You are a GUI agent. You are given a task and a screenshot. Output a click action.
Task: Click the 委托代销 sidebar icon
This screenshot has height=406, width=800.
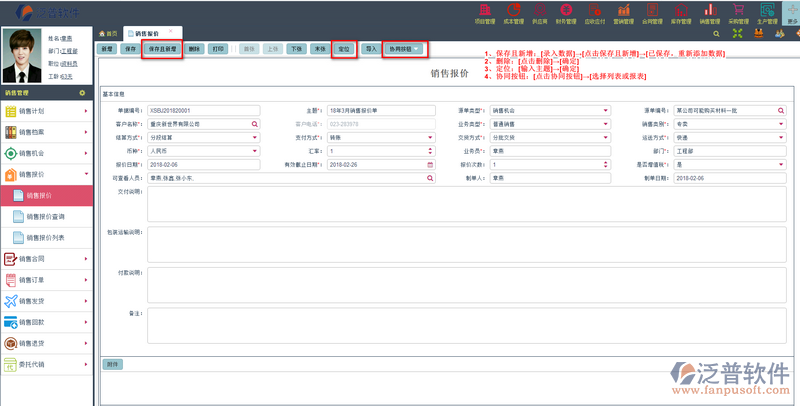click(11, 364)
